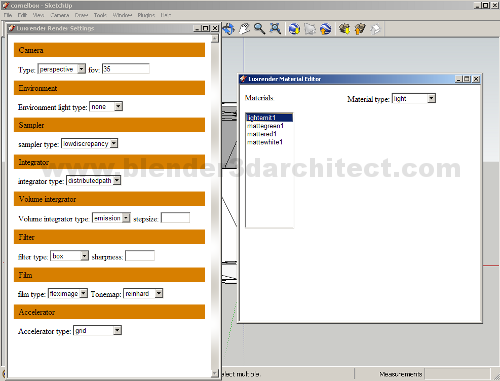Click the Render Settings scrollbar down arrow

click(215, 374)
